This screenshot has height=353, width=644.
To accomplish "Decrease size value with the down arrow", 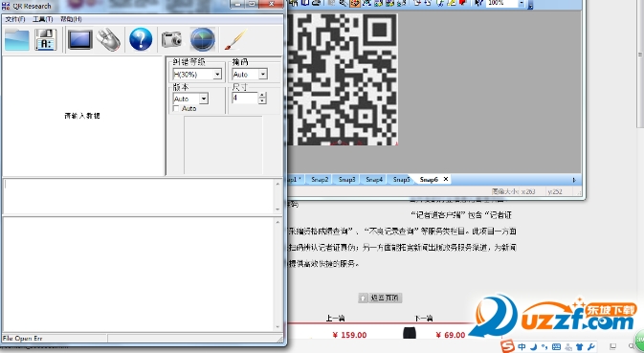I will click(262, 101).
